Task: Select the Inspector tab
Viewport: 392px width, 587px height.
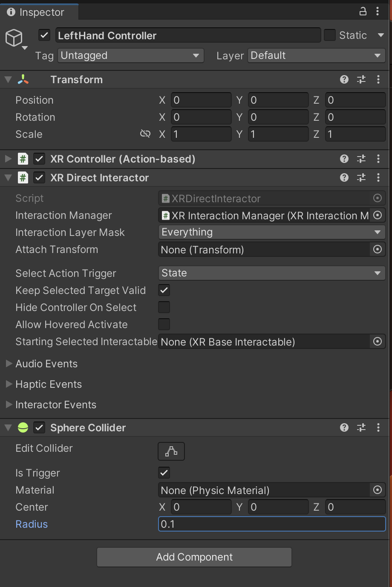Action: 39,12
